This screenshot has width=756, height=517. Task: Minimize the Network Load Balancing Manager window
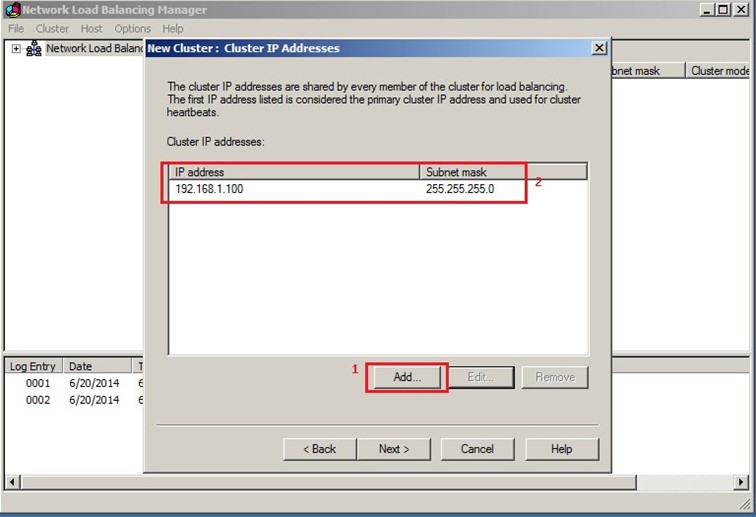(707, 10)
